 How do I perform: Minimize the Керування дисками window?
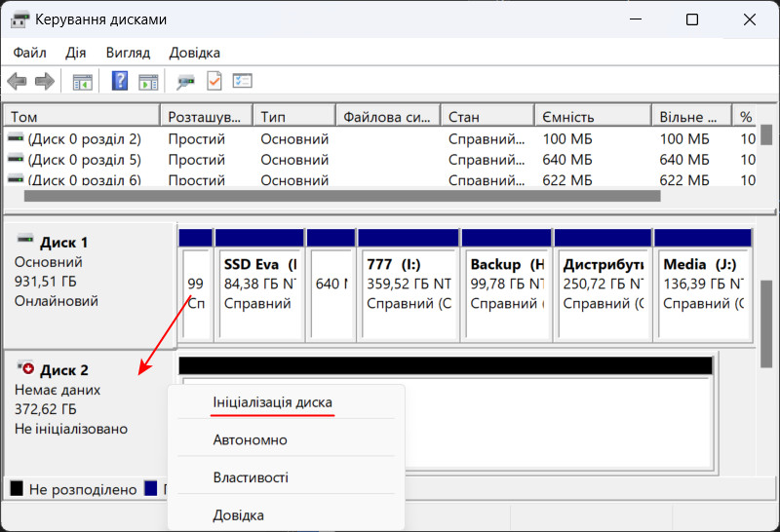[x=636, y=19]
